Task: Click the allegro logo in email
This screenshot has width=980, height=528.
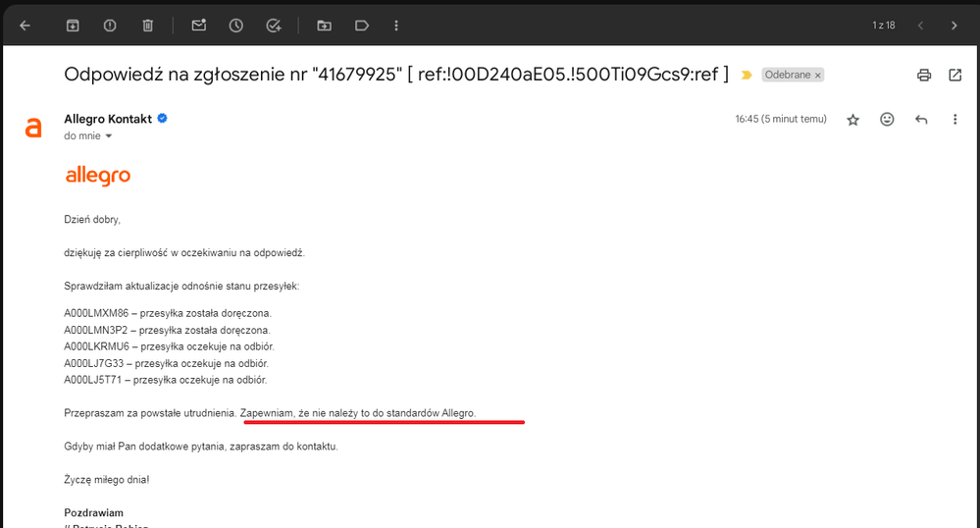Action: coord(98,176)
